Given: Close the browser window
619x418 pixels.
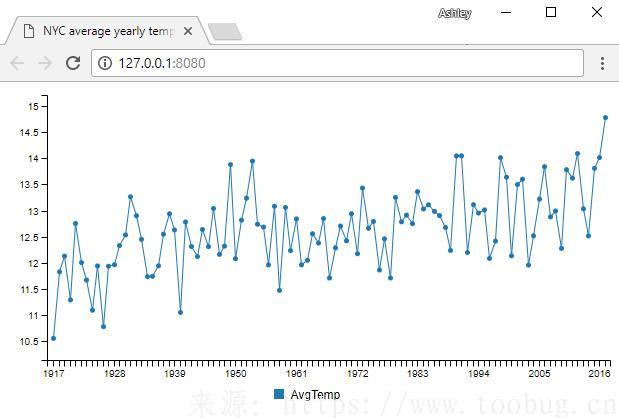Looking at the screenshot, I should 597,13.
